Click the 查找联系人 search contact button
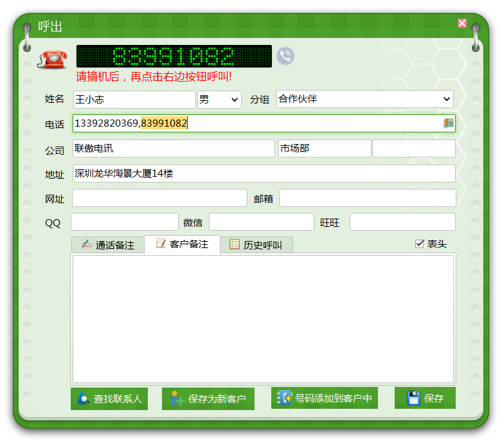Viewport: 502px width, 448px height. pos(109,399)
